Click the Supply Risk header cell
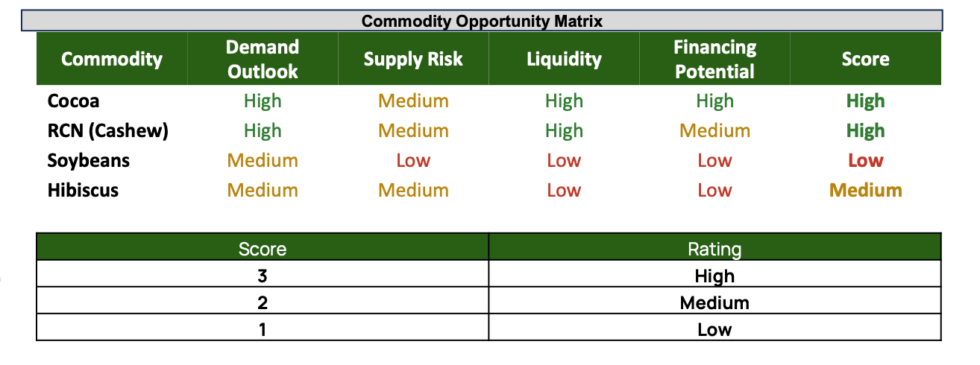The image size is (980, 365). [x=413, y=59]
